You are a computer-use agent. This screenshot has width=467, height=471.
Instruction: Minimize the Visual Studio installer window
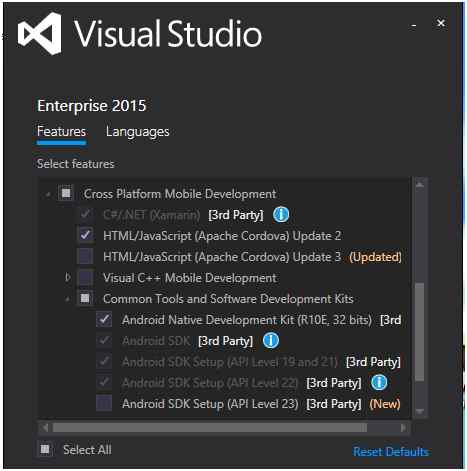pyautogui.click(x=414, y=25)
